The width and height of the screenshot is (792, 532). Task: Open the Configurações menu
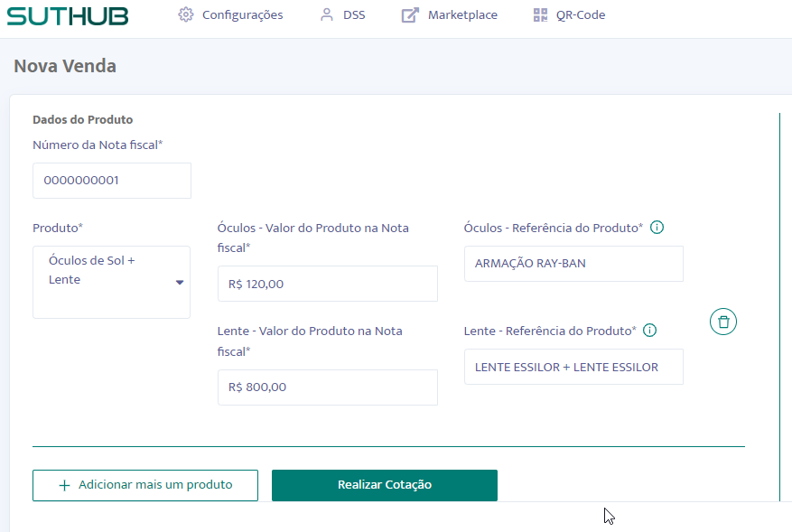(242, 14)
